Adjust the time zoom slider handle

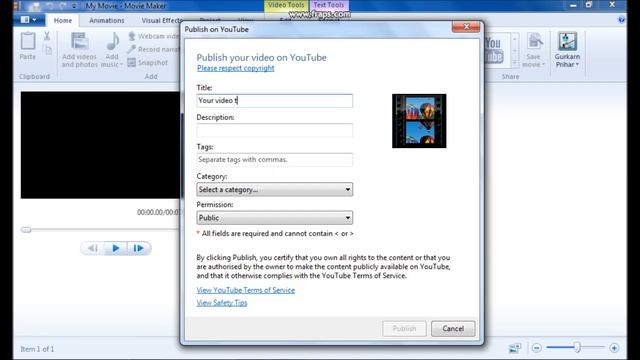pyautogui.click(x=577, y=347)
